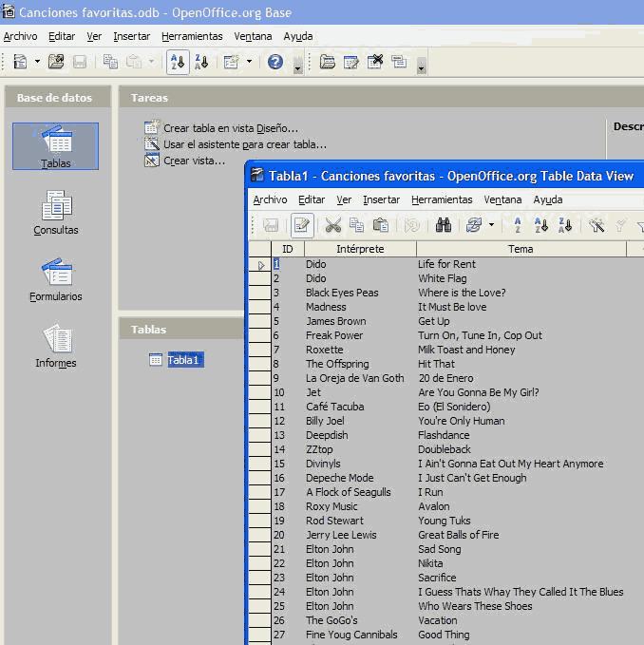Click the Form icon in the main toolbar
This screenshot has height=645, width=644.
231,62
